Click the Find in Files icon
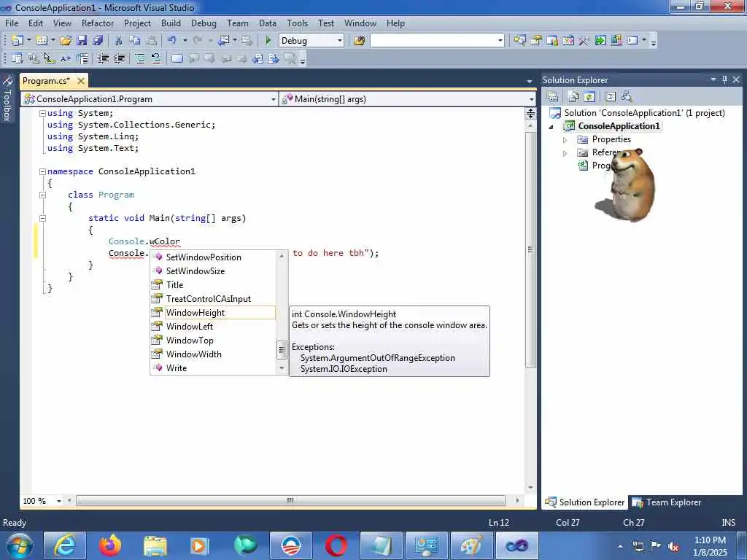The width and height of the screenshot is (747, 560). tap(360, 41)
